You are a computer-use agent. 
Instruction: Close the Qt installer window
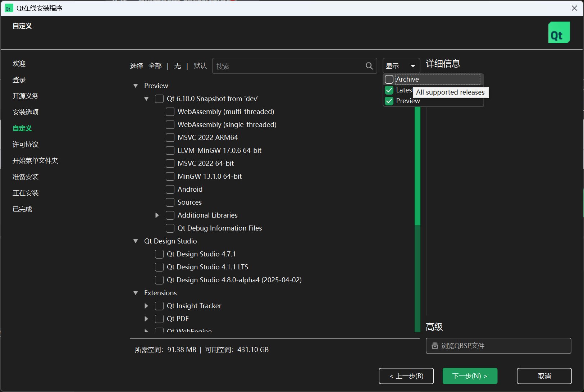coord(574,8)
